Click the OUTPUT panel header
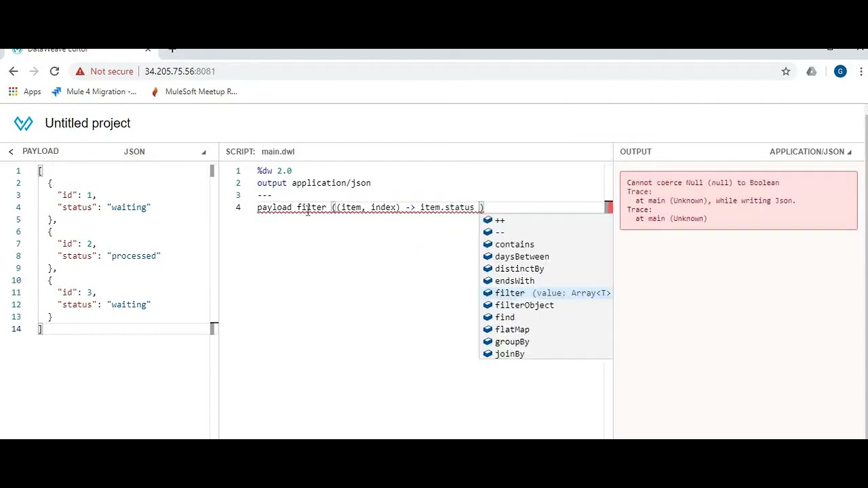The width and height of the screenshot is (868, 488). pyautogui.click(x=635, y=152)
